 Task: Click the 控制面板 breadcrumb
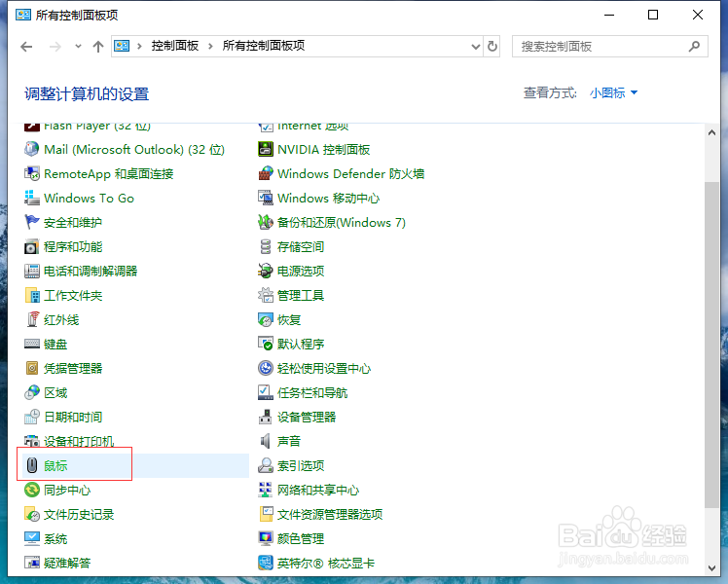click(x=174, y=46)
